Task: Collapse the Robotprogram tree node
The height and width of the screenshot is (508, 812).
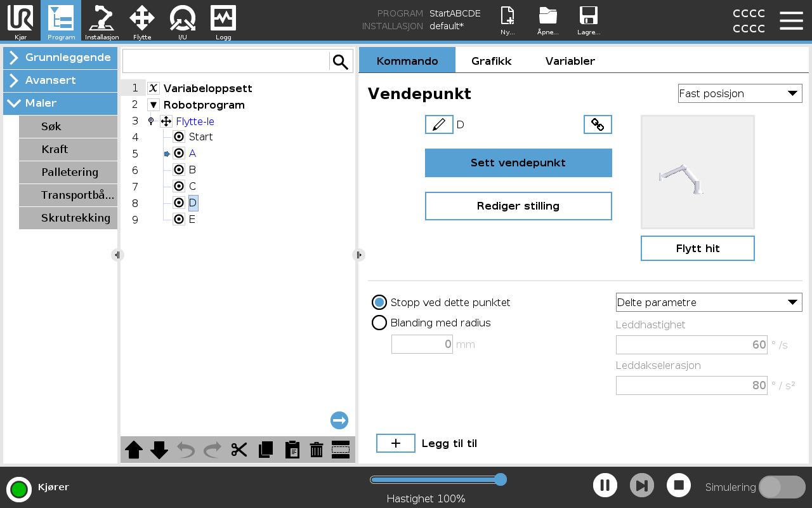Action: tap(154, 105)
